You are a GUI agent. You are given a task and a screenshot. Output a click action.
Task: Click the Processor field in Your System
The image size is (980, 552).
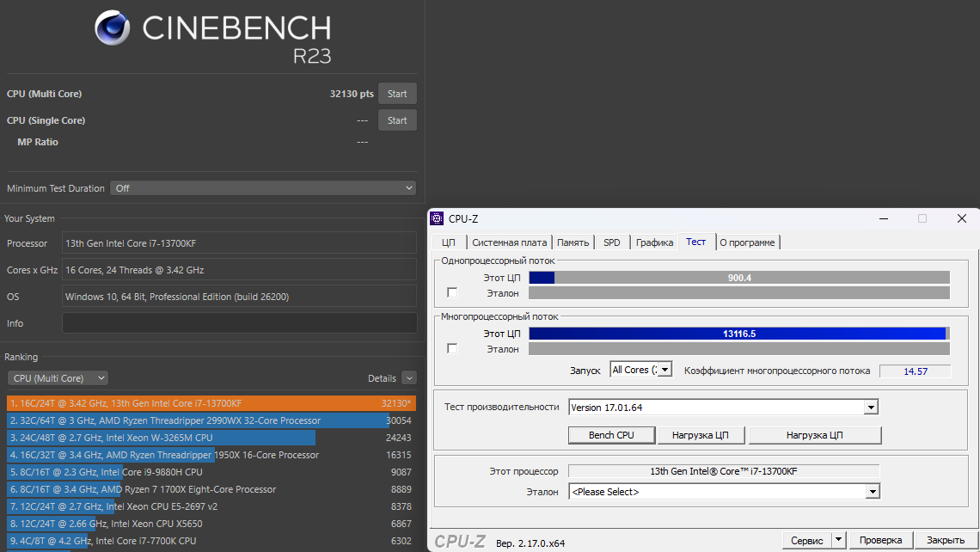pos(239,243)
